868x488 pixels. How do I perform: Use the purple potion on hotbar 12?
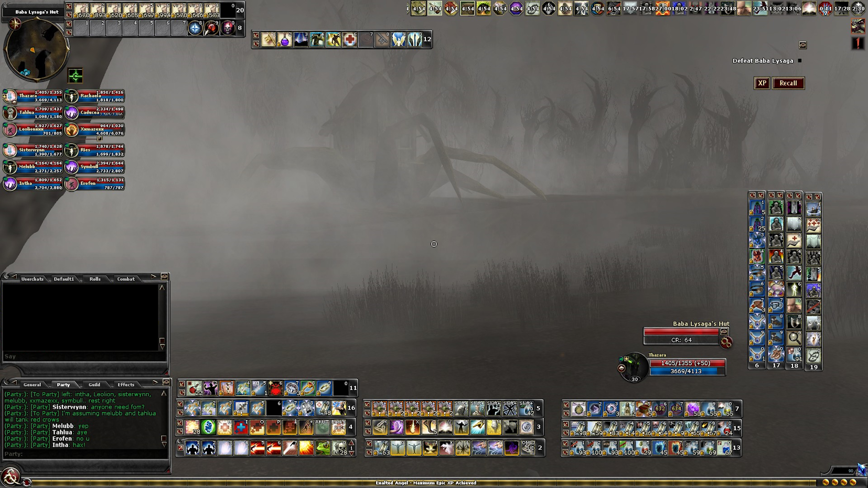(x=285, y=39)
